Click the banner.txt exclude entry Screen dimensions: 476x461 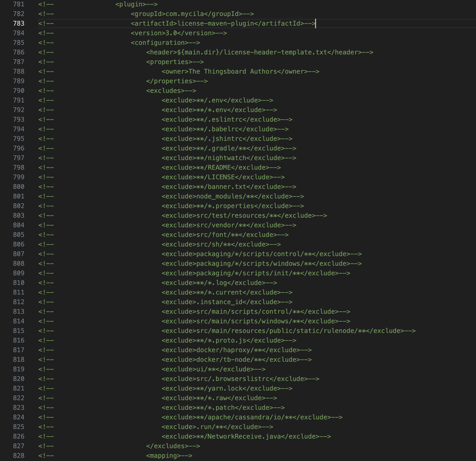tap(228, 187)
